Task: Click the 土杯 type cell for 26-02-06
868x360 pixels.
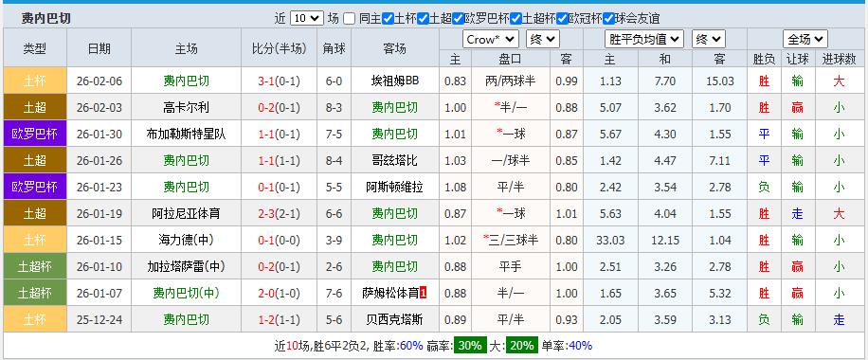Action: pyautogui.click(x=35, y=81)
